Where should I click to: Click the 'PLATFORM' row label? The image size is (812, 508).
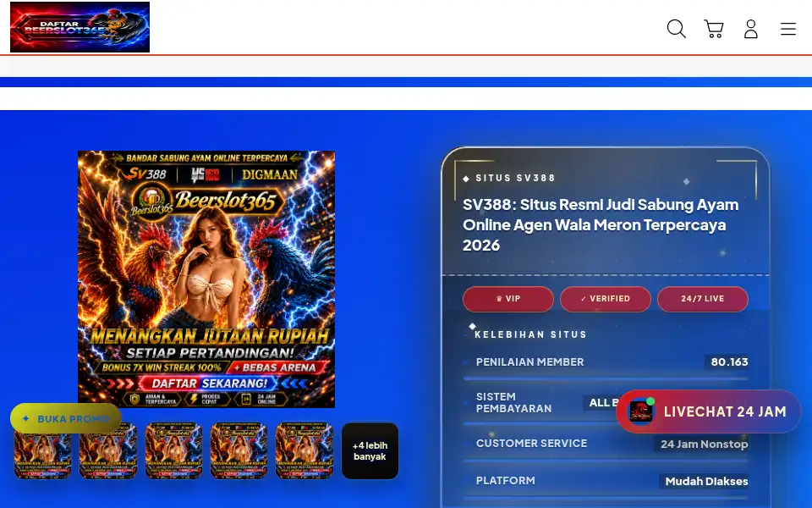(x=506, y=481)
